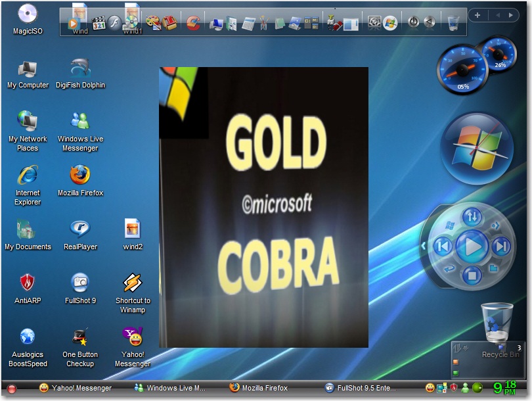Click the GOLD COBRA image in center
Viewport: 532px width, 401px height.
[x=263, y=207]
